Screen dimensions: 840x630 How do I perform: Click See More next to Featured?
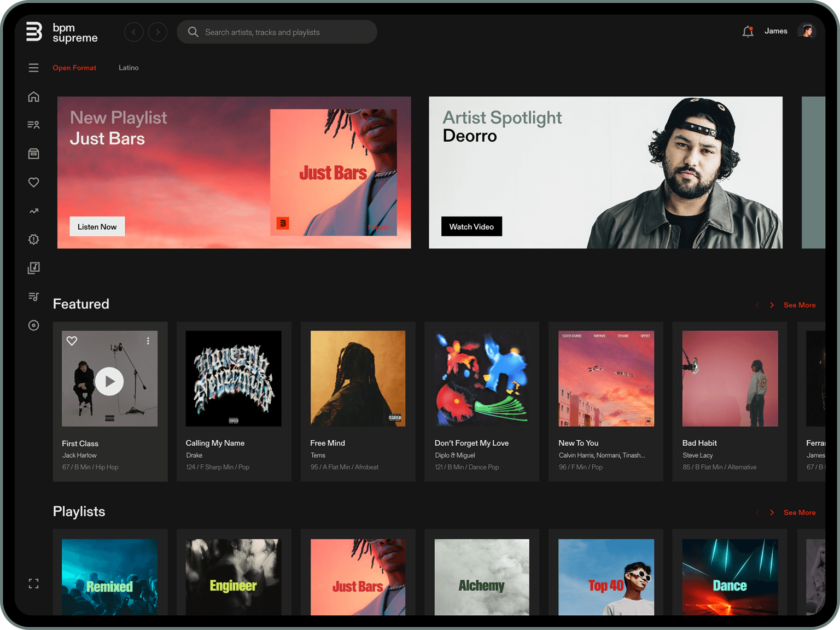pyautogui.click(x=799, y=305)
